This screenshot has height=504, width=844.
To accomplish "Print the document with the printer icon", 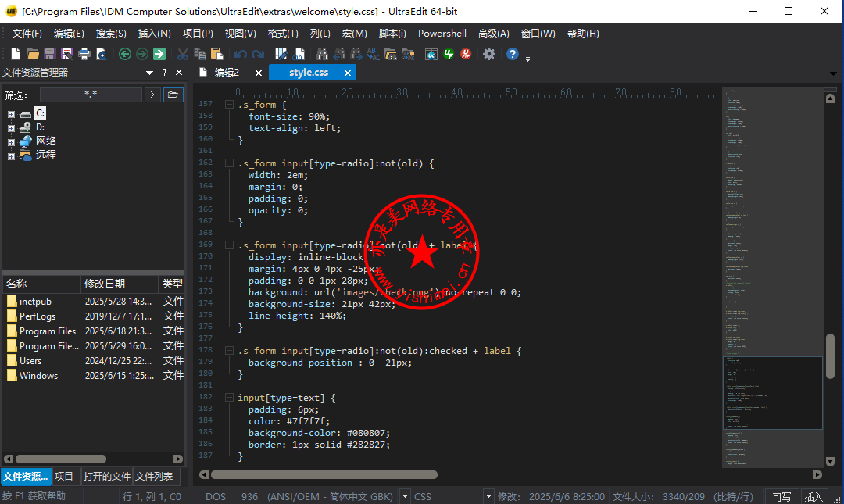I will tap(84, 54).
